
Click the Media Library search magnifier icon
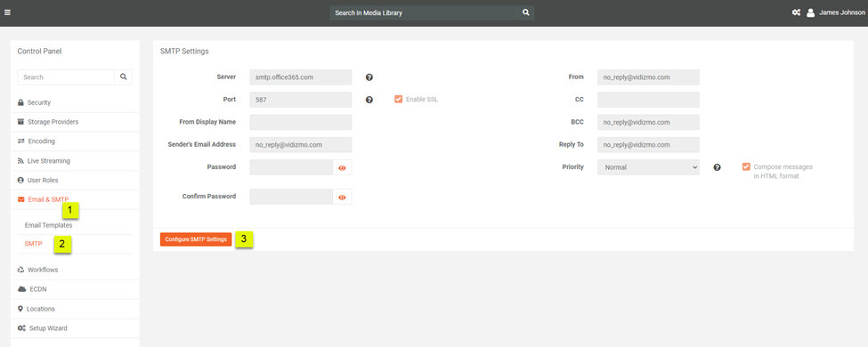point(526,12)
